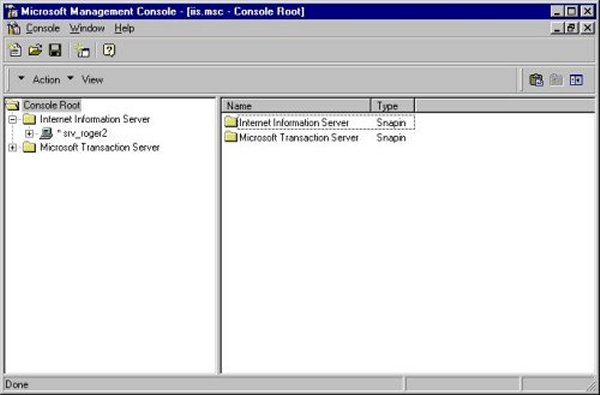Image resolution: width=600 pixels, height=395 pixels.
Task: Open the Help menu
Action: point(124,29)
